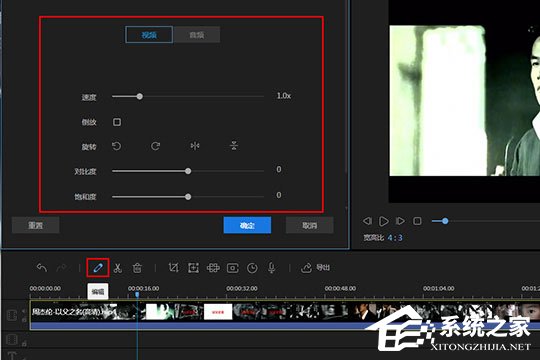540x360 pixels.
Task: Click the trash delete icon
Action: (137, 268)
